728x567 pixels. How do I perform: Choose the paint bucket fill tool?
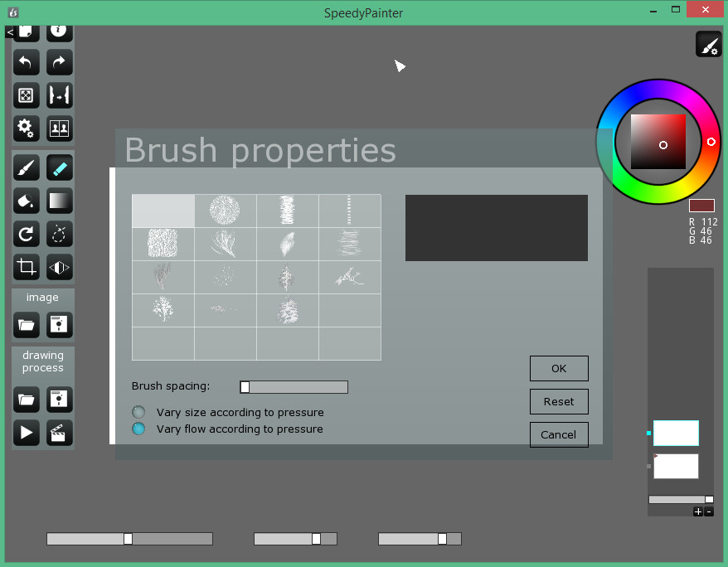(x=27, y=201)
